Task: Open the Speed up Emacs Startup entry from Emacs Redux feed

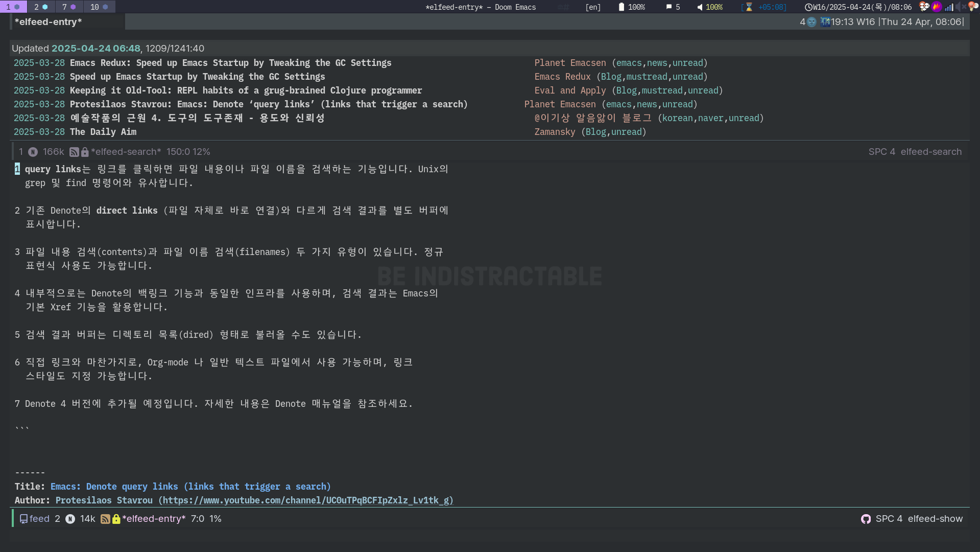Action: tap(197, 77)
